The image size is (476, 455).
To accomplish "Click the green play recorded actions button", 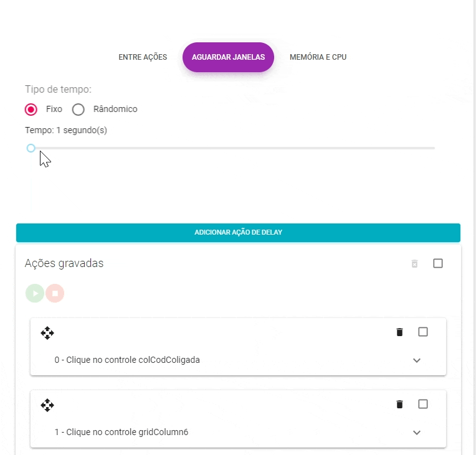I will click(35, 293).
